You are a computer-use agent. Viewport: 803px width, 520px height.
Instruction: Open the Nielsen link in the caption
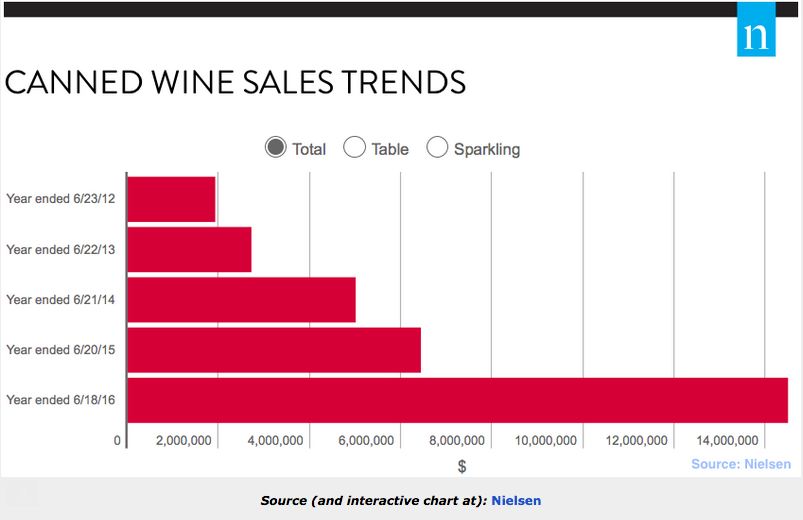point(516,499)
